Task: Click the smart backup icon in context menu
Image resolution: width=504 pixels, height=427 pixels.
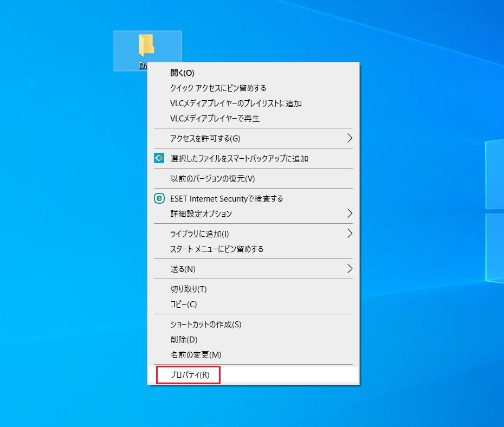Action: [159, 158]
